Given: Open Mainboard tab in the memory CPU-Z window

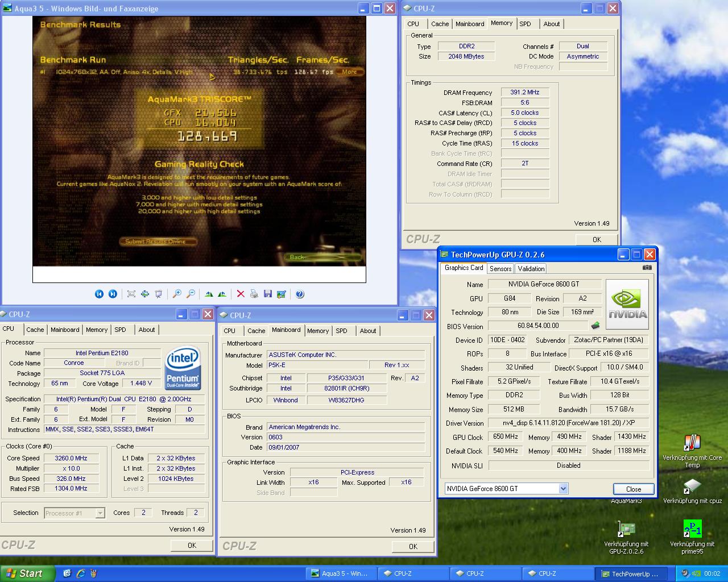Looking at the screenshot, I should click(x=470, y=24).
